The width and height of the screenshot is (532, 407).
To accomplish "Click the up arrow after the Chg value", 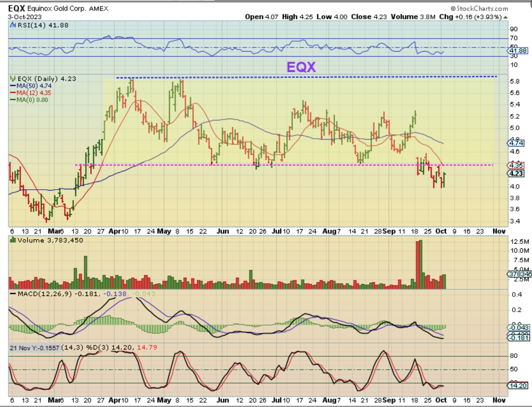I will (x=505, y=17).
